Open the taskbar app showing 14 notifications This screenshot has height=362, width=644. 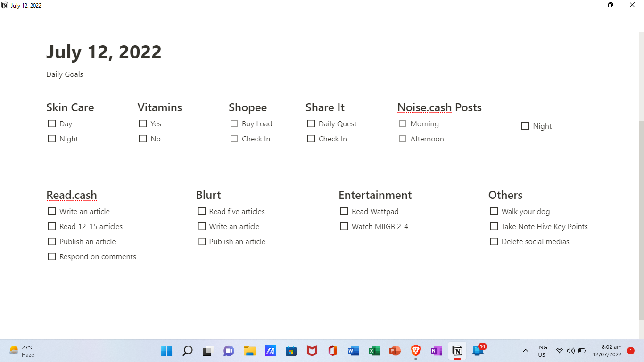point(478,350)
